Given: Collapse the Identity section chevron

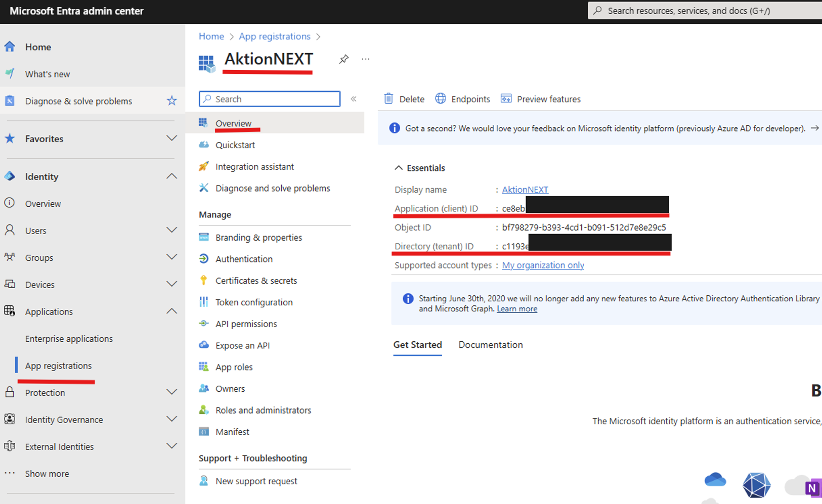Looking at the screenshot, I should coord(172,176).
